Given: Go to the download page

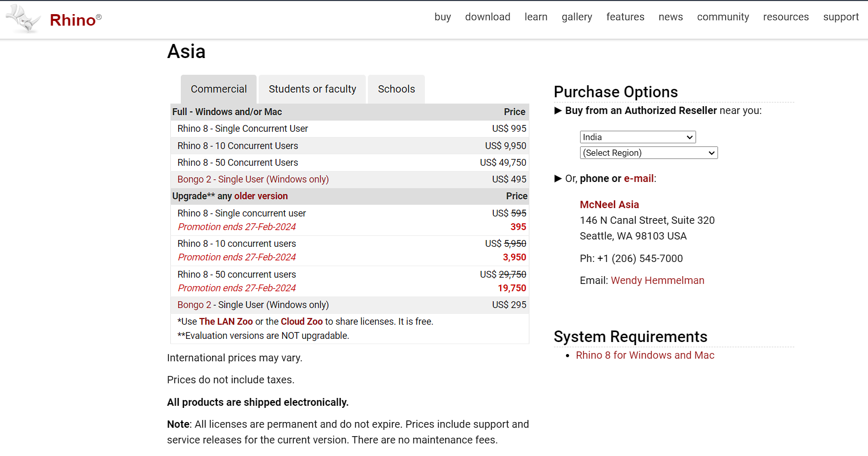Looking at the screenshot, I should coord(488,17).
